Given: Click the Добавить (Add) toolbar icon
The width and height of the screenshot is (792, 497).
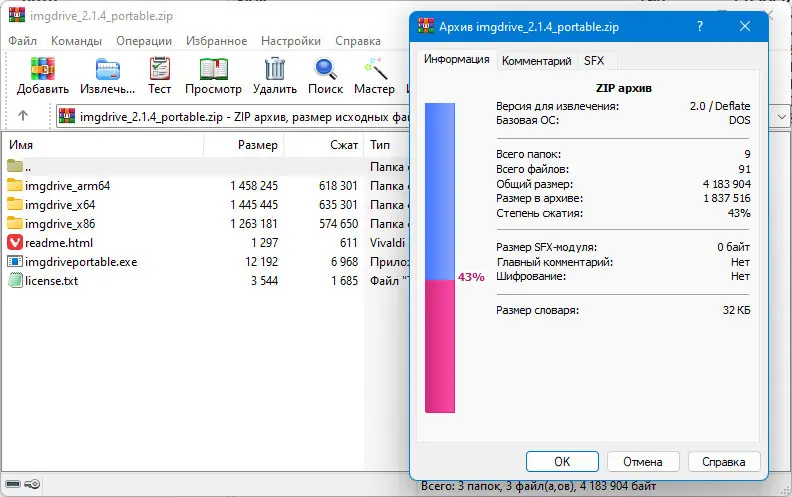Looking at the screenshot, I should click(42, 69).
